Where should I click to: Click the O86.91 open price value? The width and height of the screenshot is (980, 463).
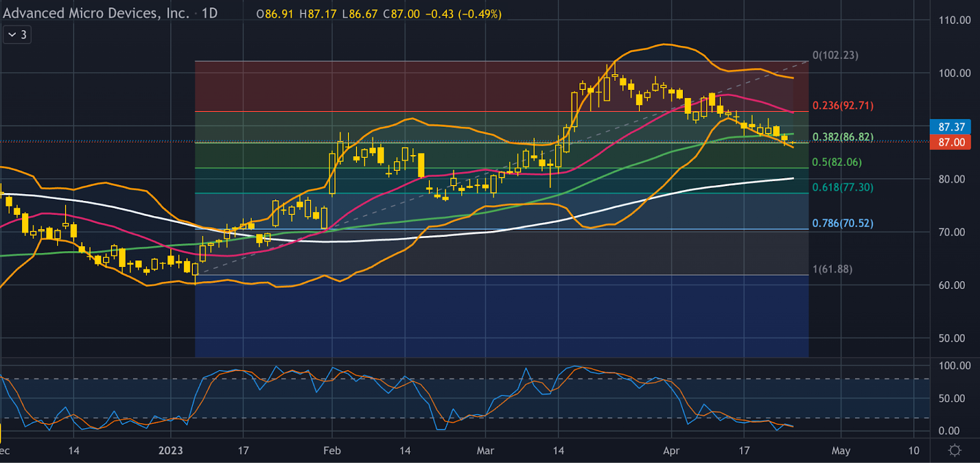275,13
